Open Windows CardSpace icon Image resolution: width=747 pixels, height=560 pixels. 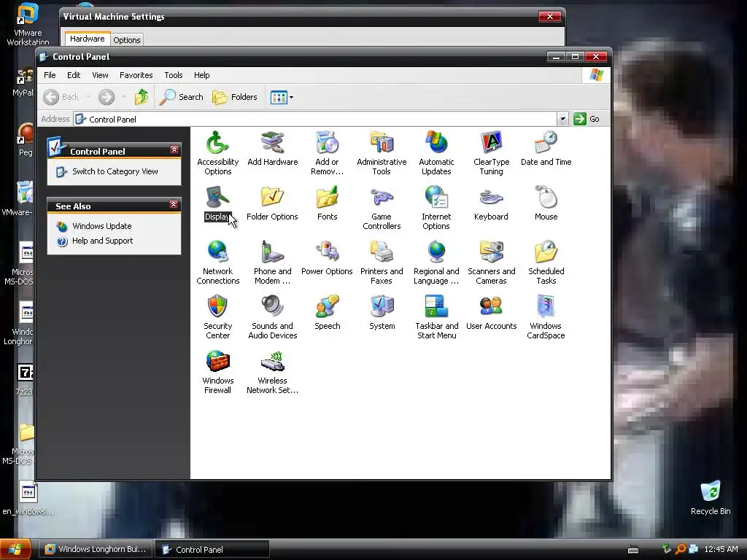546,317
